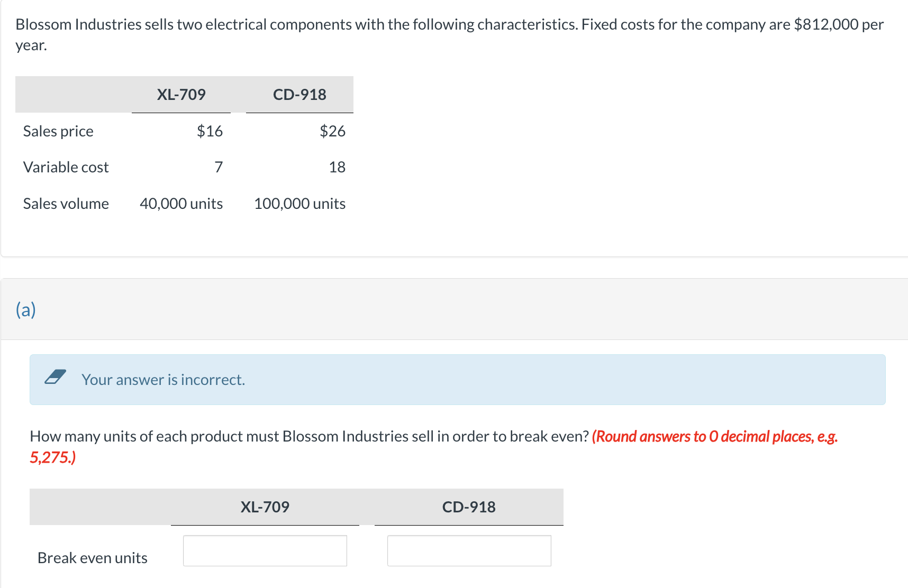
Task: Click the CD-918 header in the data table
Action: coord(299,95)
